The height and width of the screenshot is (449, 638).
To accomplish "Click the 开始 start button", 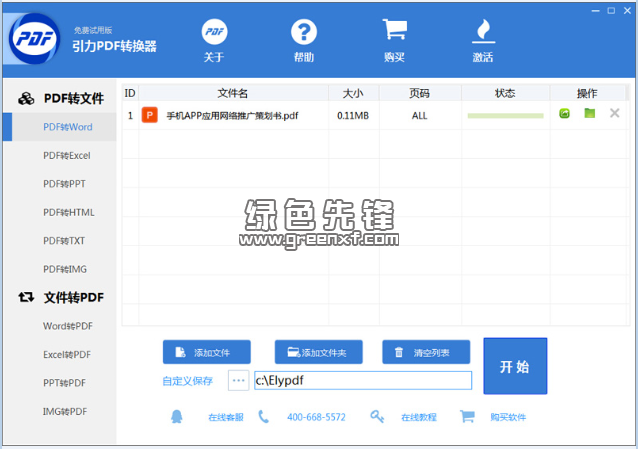I will (515, 366).
